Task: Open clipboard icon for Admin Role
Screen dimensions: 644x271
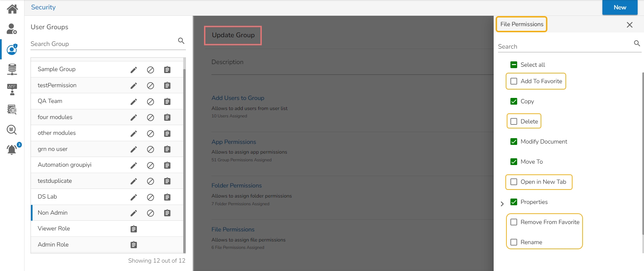Action: click(134, 245)
